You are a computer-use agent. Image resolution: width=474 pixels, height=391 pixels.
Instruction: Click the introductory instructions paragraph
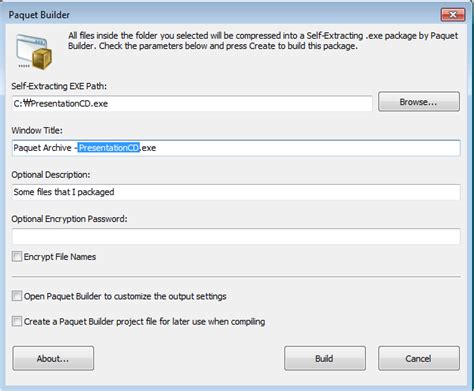pyautogui.click(x=263, y=41)
